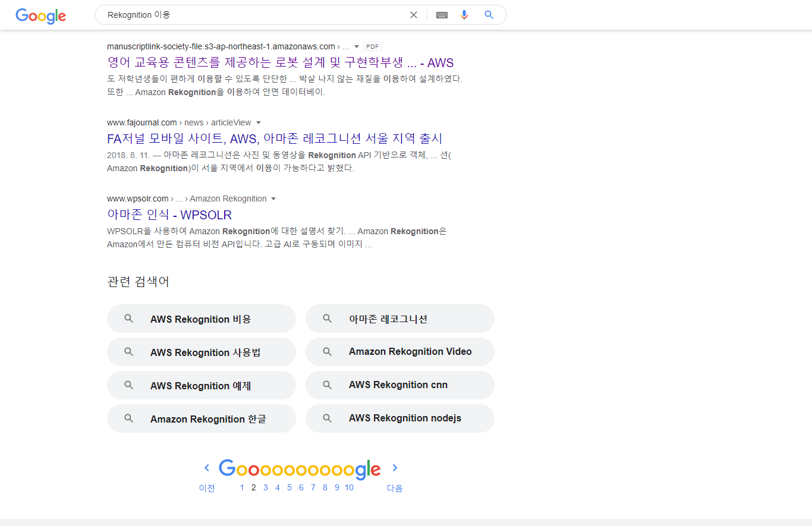Go to results page 4

pos(278,487)
